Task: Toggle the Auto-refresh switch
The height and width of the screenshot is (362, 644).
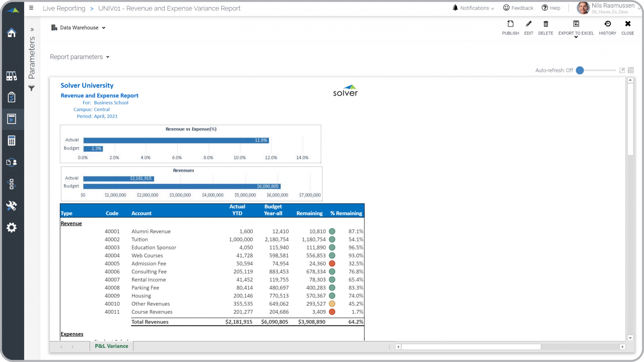Action: point(580,70)
